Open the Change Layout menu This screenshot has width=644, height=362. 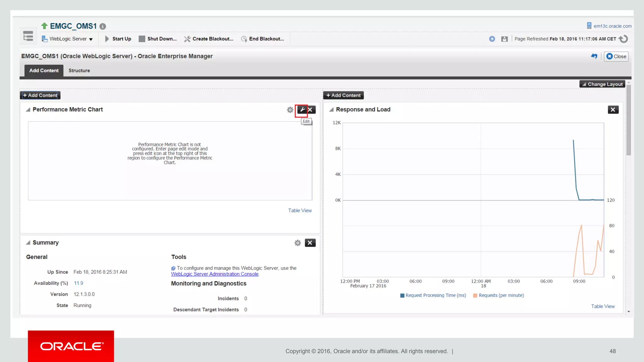pos(602,84)
